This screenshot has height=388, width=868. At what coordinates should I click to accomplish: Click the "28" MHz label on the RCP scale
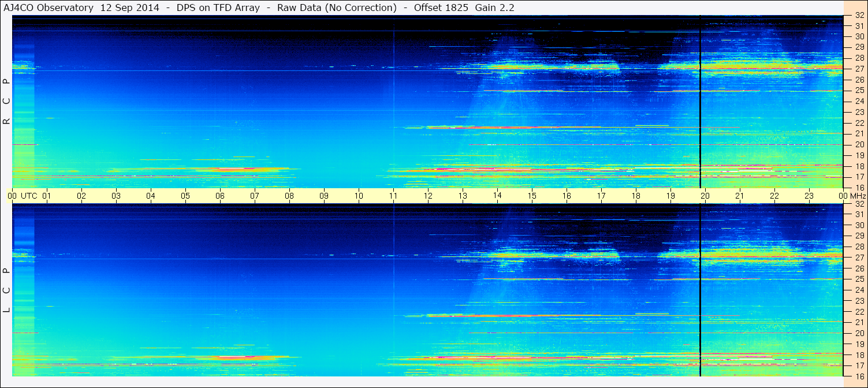(859, 58)
